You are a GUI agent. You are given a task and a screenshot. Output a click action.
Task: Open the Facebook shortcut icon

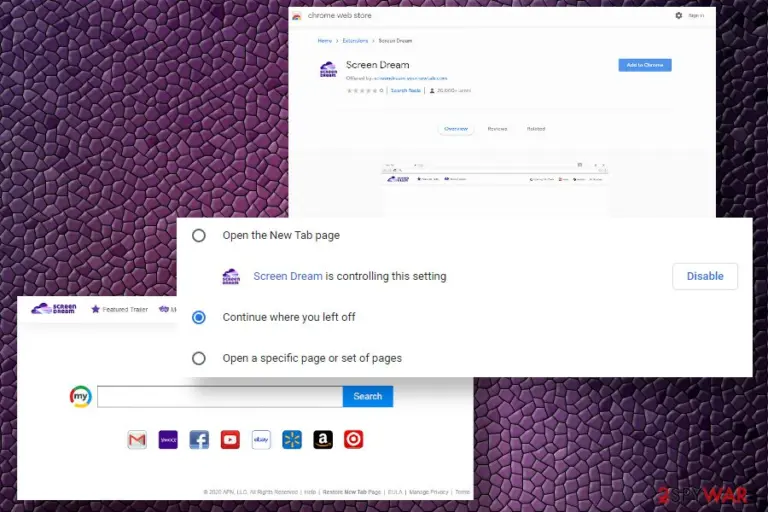click(x=199, y=439)
